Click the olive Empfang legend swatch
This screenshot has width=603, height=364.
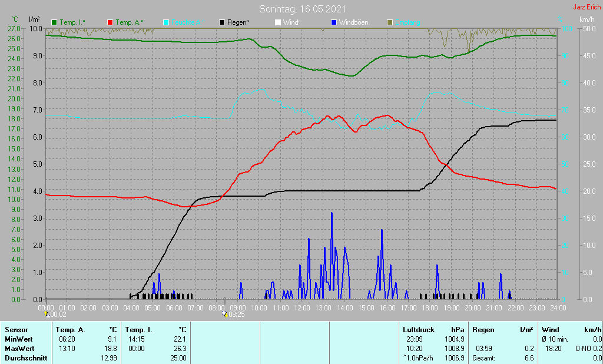point(390,23)
